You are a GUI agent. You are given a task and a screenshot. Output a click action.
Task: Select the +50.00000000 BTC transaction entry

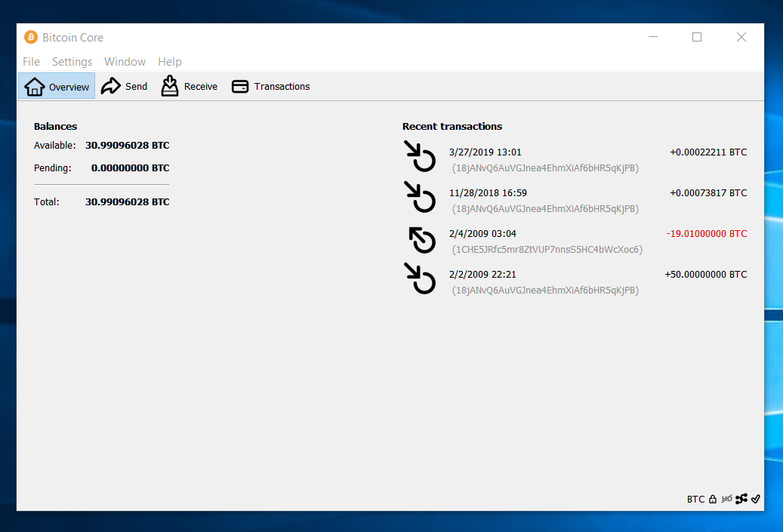705,275
